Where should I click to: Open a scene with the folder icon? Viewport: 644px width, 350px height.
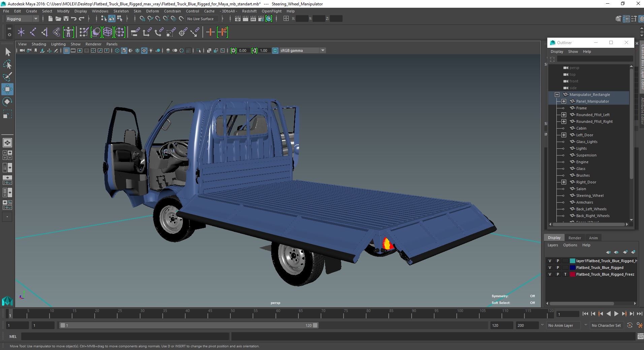(58, 19)
